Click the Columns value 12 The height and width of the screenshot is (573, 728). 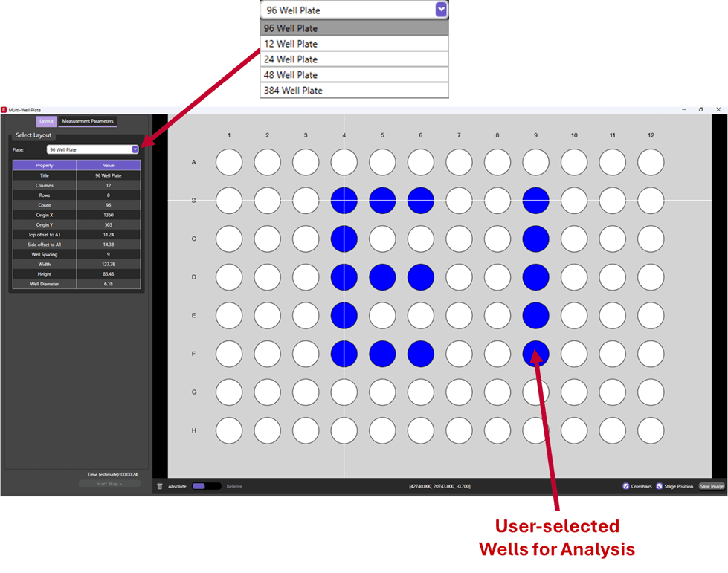pyautogui.click(x=109, y=185)
